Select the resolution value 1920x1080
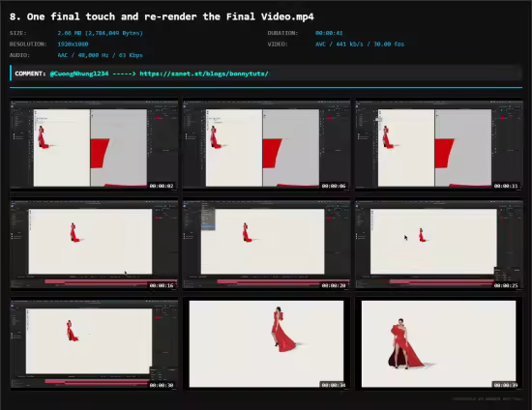 pyautogui.click(x=73, y=44)
